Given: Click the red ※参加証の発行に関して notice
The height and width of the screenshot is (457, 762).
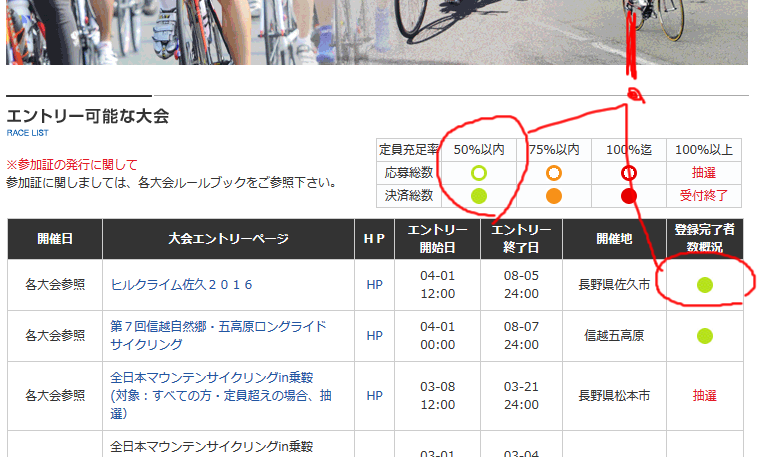Looking at the screenshot, I should 71,165.
